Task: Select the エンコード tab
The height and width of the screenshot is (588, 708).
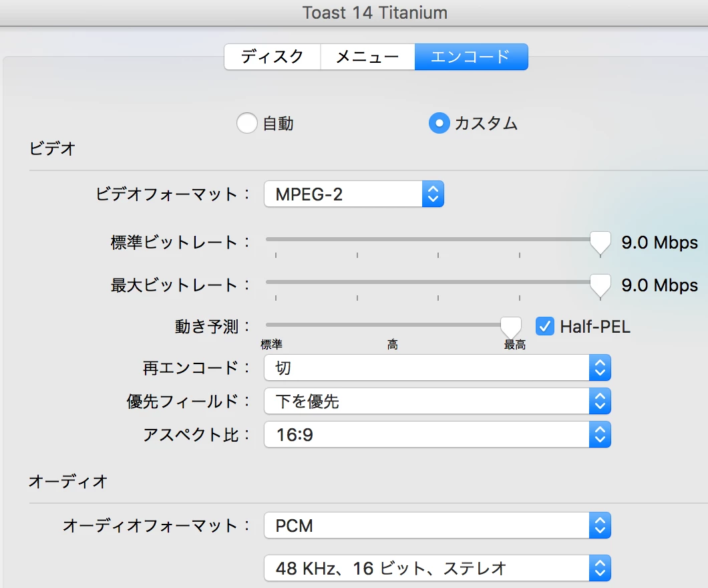Action: (x=471, y=57)
